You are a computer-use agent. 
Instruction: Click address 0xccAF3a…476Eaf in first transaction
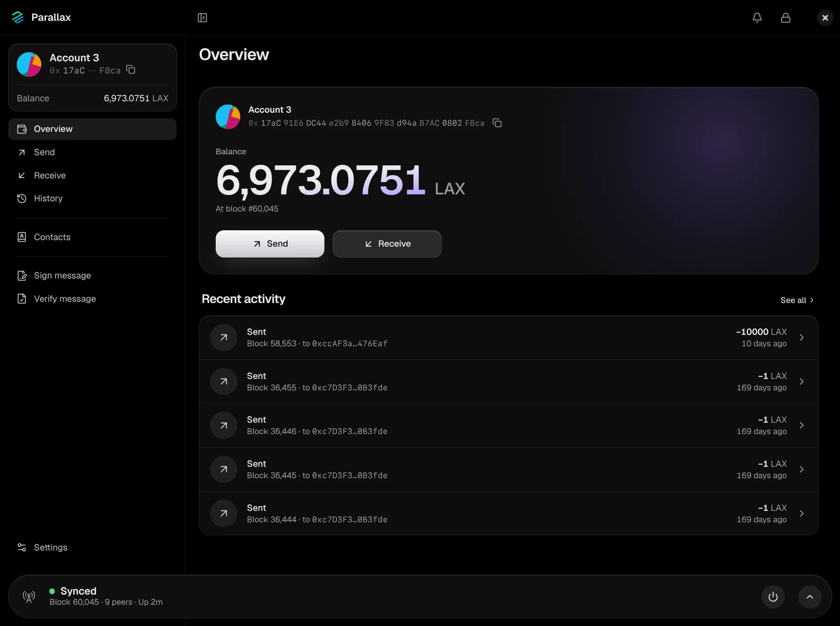click(350, 343)
